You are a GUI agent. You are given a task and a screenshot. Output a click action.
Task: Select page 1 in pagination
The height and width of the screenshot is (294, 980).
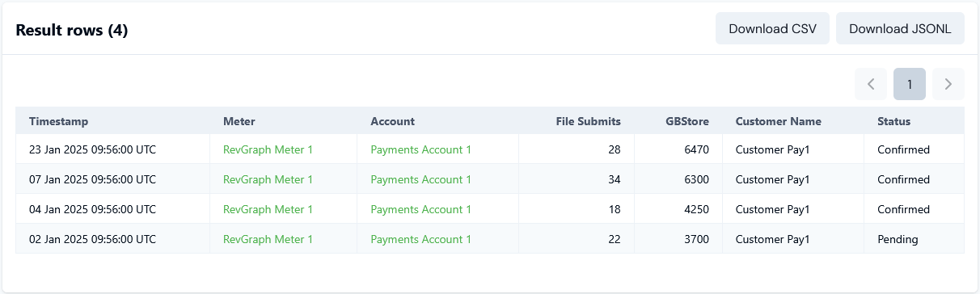pos(910,84)
